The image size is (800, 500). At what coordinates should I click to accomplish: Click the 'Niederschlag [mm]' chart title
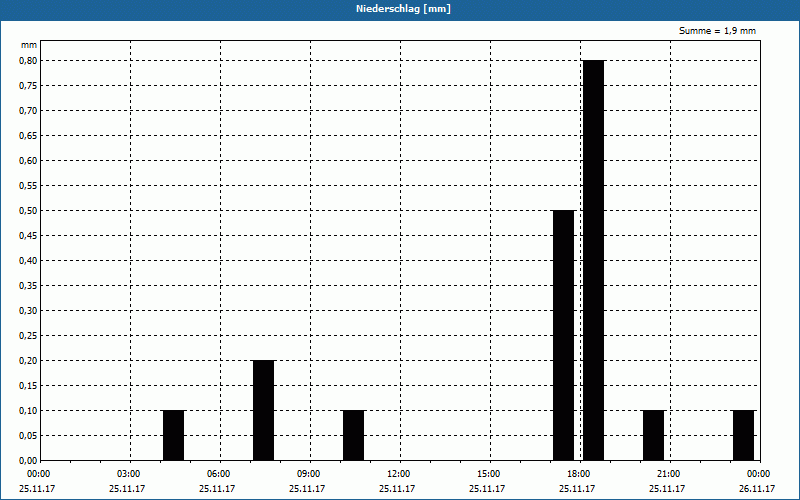click(x=403, y=9)
